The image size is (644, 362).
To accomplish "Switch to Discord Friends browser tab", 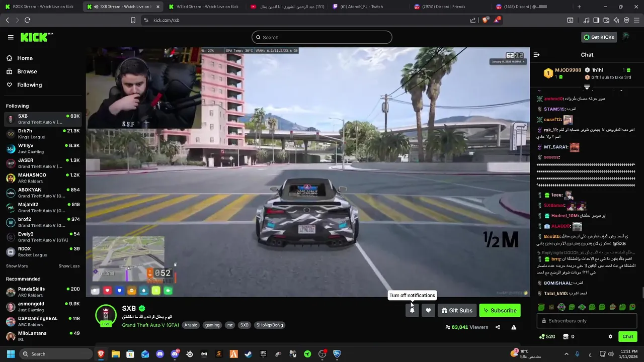I will pos(450,7).
